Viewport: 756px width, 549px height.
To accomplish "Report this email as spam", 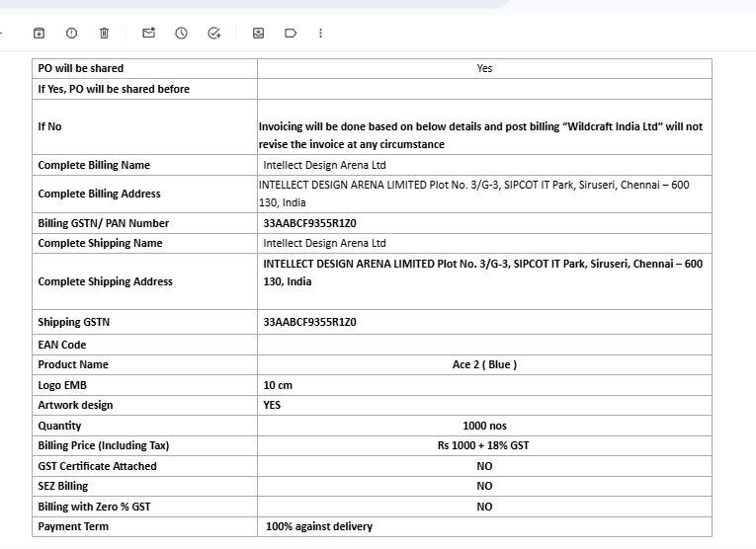I will coord(71,33).
